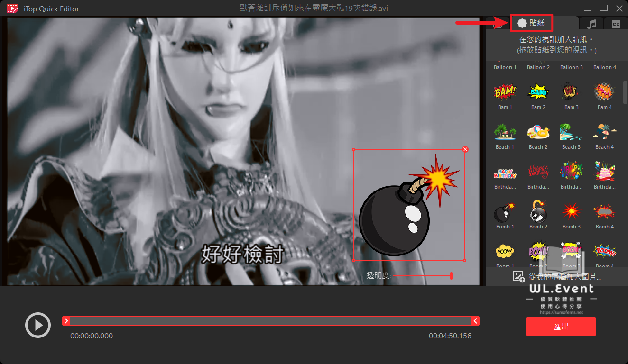Click the Balloon 1 label
628x364 pixels.
pyautogui.click(x=505, y=67)
